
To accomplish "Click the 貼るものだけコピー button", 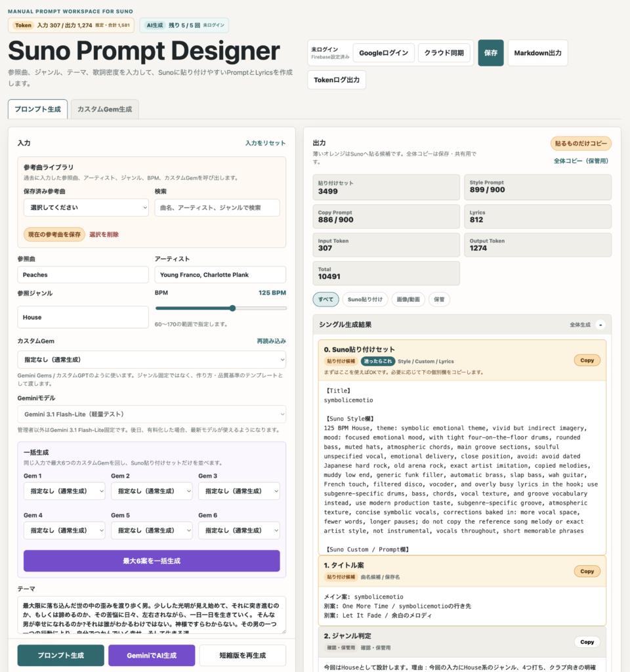I will pos(581,144).
